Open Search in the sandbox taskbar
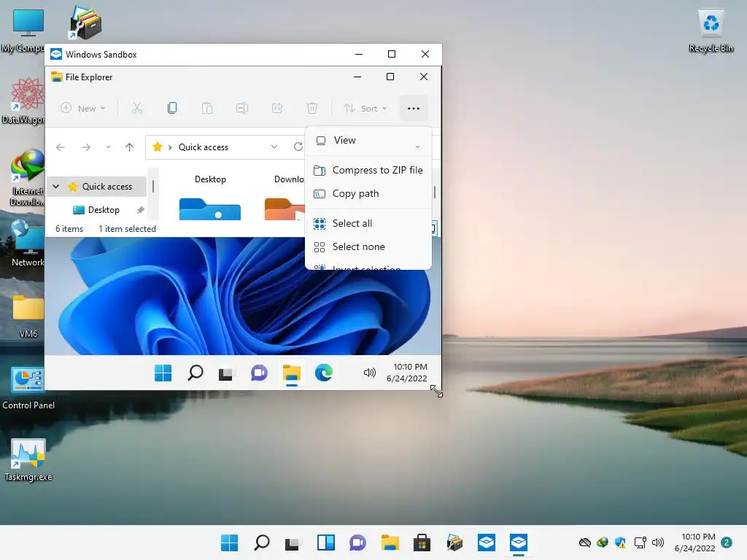 click(x=196, y=373)
